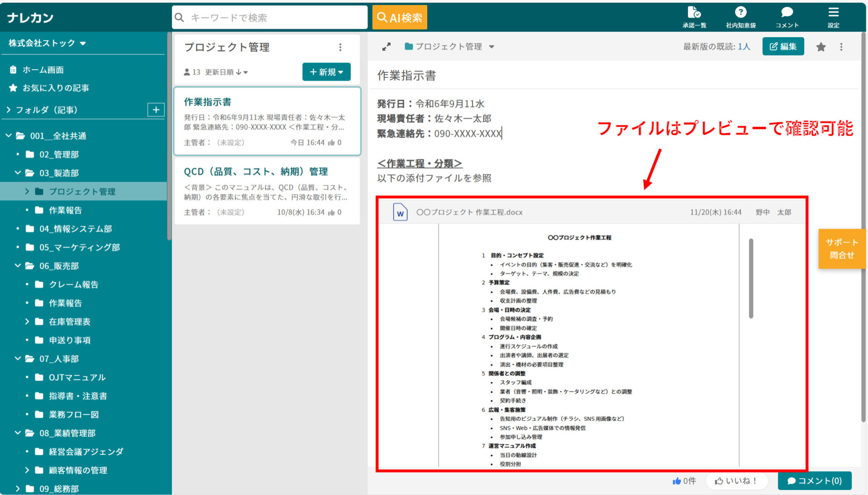Toggle the favorite star on the article
Image resolution: width=868 pixels, height=495 pixels.
[821, 47]
